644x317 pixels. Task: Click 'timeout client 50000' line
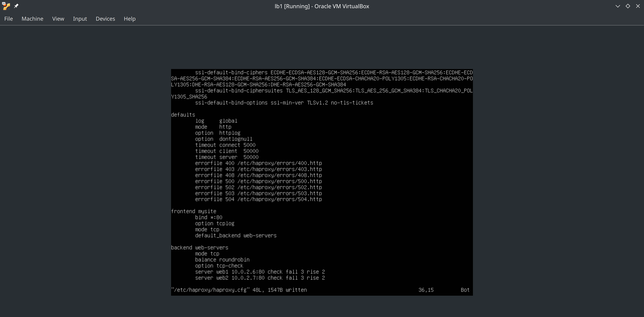click(x=227, y=151)
